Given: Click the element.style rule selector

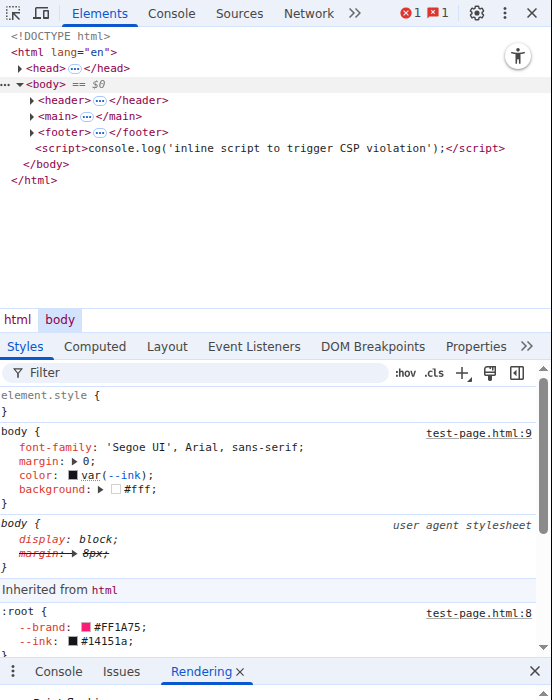Looking at the screenshot, I should click(44, 396).
